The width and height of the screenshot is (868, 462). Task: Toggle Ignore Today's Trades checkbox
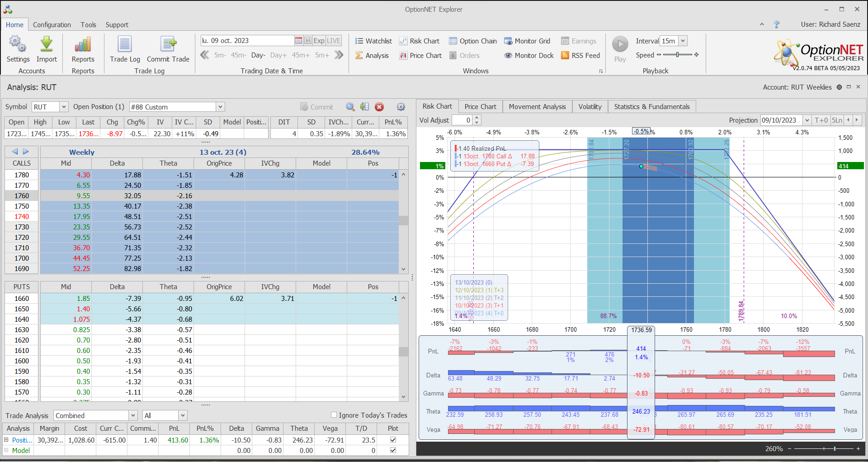click(334, 415)
